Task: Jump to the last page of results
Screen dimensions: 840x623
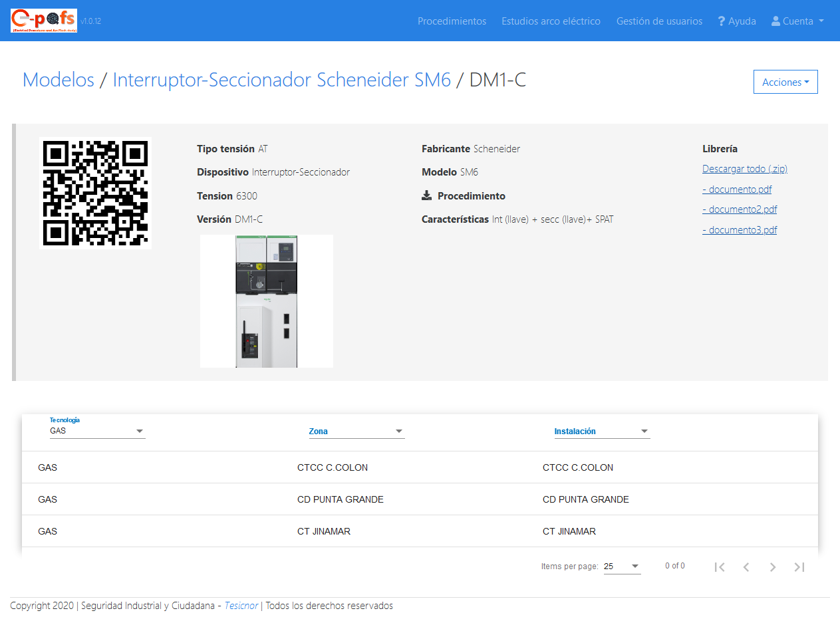Action: pyautogui.click(x=799, y=566)
